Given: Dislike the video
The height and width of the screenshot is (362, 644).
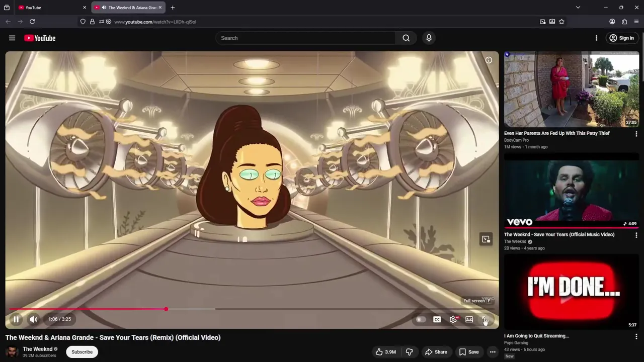Looking at the screenshot, I should (x=409, y=352).
